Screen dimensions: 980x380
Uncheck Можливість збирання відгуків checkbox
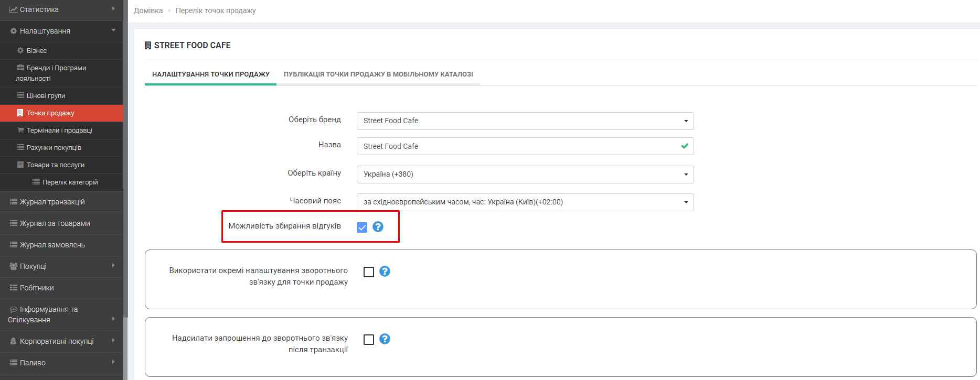362,227
